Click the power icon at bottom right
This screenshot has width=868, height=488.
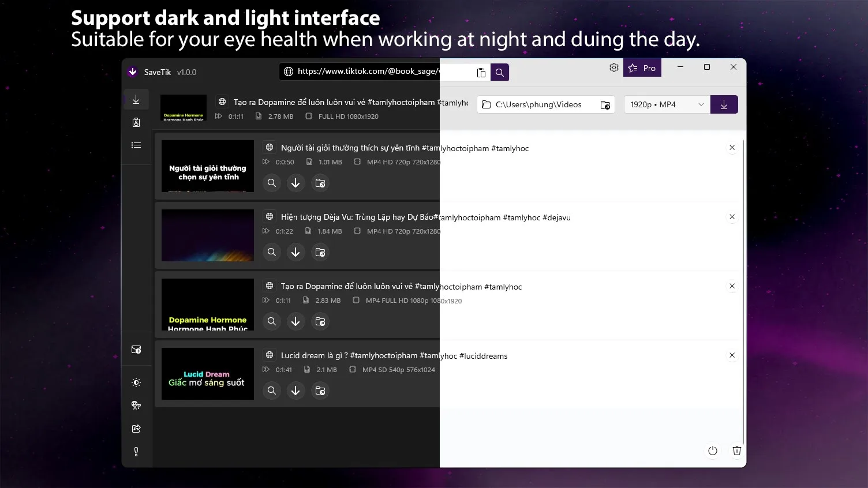[x=713, y=451]
